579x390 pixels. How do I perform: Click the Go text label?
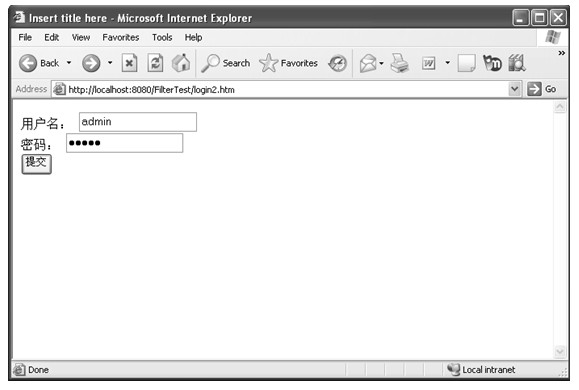[551, 89]
